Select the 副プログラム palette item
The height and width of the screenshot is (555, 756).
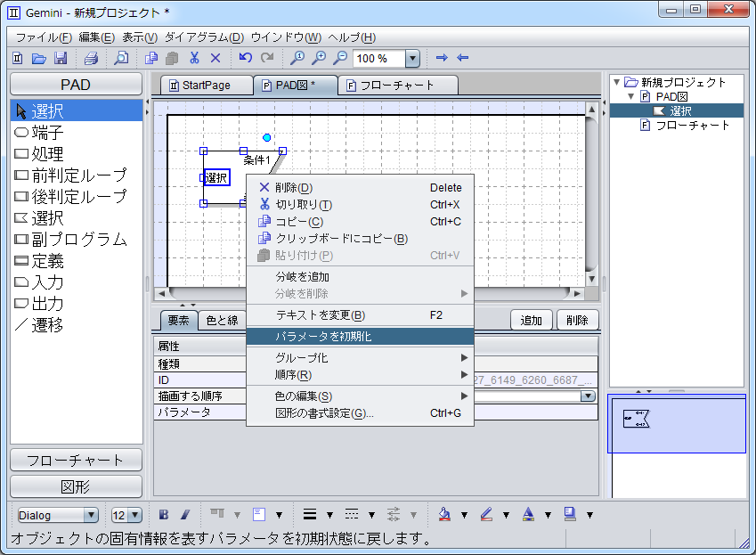pos(77,239)
